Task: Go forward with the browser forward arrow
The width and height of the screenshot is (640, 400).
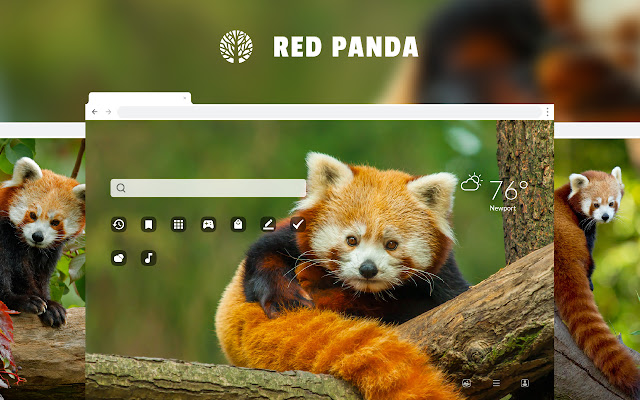Action: (108, 112)
